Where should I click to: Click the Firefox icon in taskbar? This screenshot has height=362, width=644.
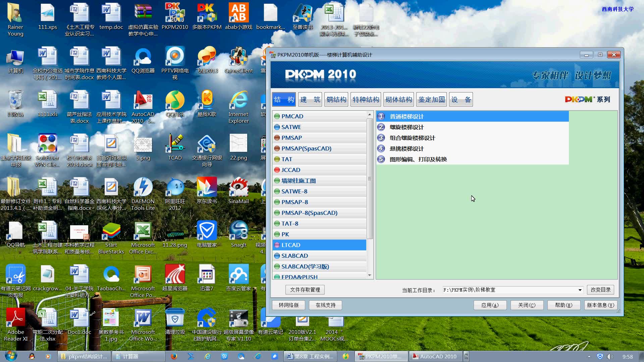click(174, 356)
